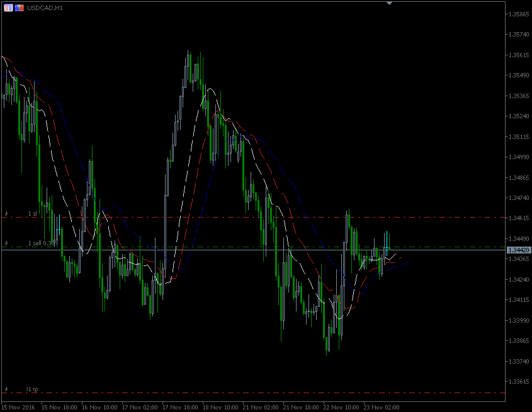This screenshot has width=532, height=412.
Task: Click price scale value 1.34990
Action: [519, 157]
